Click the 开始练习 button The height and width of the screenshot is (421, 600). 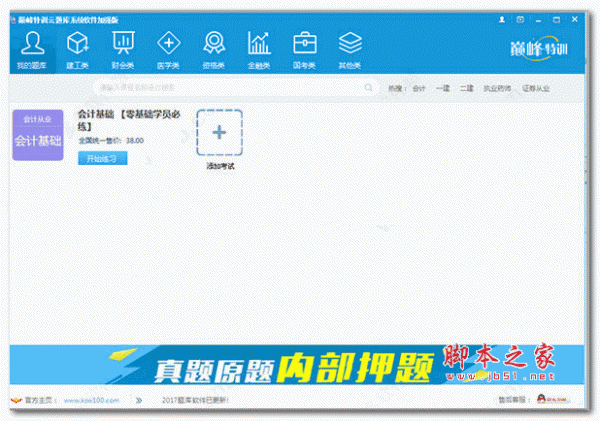[103, 158]
